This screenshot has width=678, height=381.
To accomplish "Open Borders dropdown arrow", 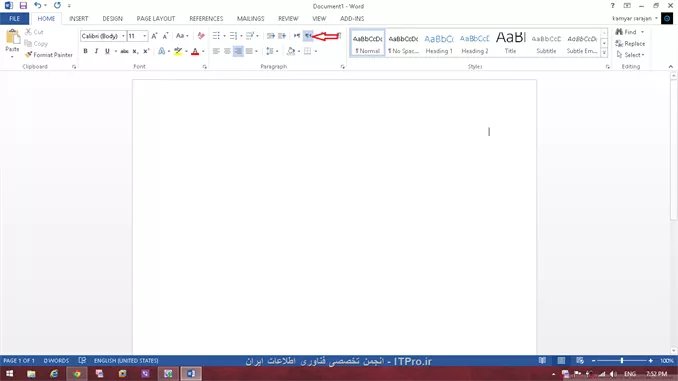I will (x=316, y=51).
